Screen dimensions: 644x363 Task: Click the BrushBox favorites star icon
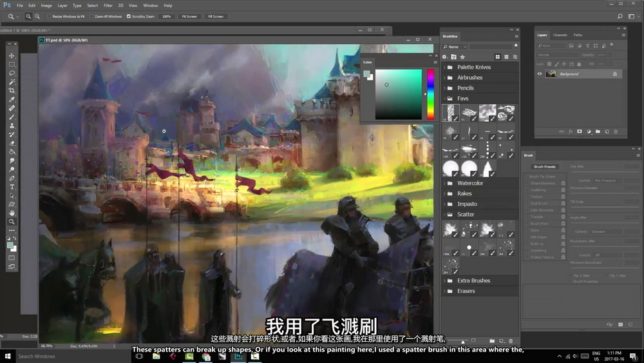462,57
